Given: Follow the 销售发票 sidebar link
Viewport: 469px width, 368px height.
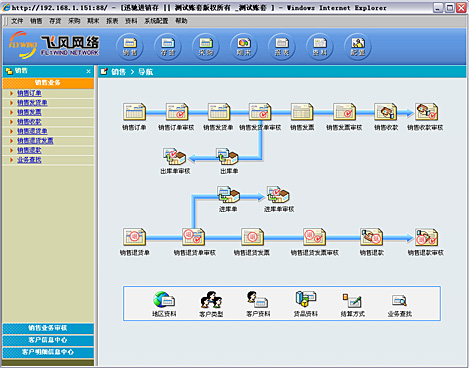Looking at the screenshot, I should coord(29,112).
